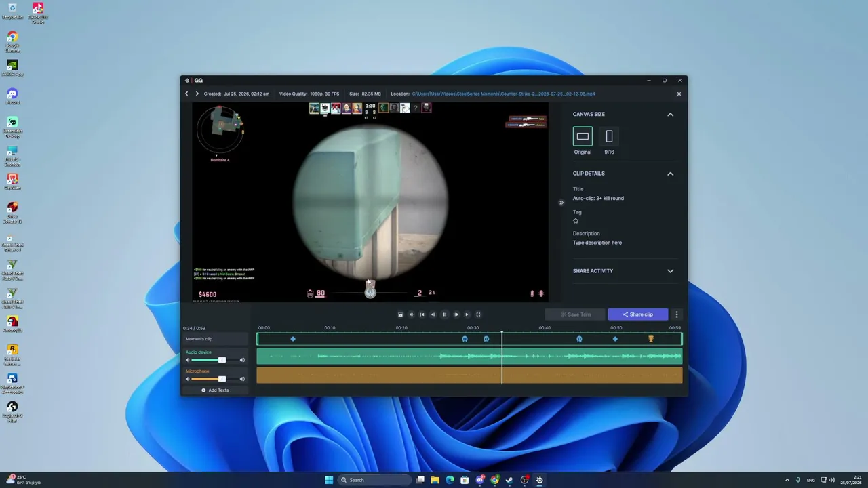This screenshot has height=488, width=868.
Task: Show hidden system tray icons
Action: [787, 480]
